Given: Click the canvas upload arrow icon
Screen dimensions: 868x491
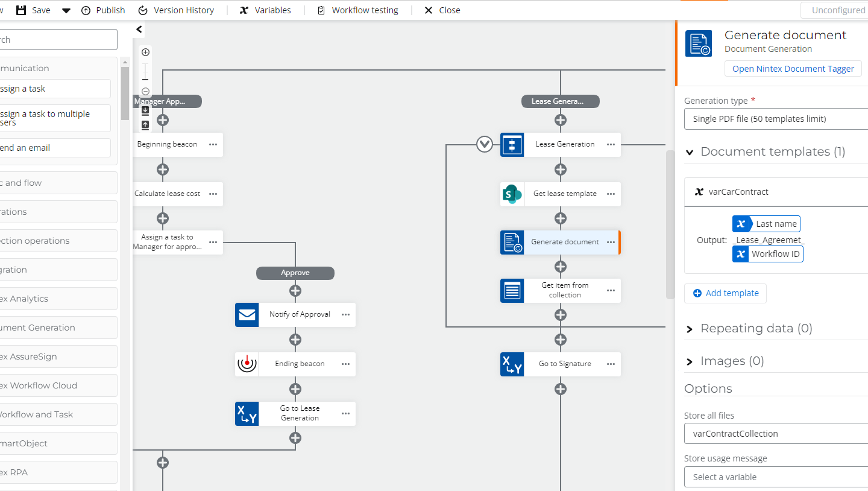Looking at the screenshot, I should coord(145,125).
